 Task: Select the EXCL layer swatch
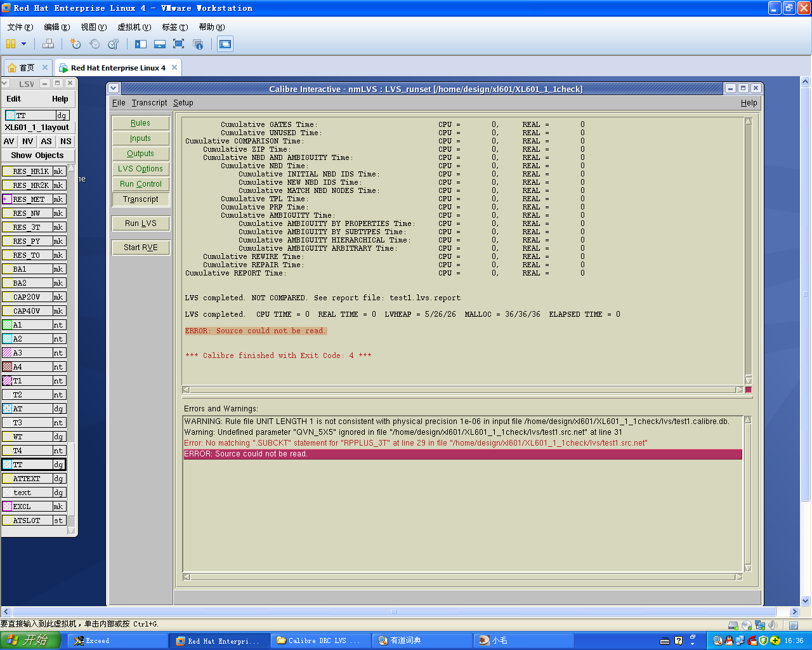pyautogui.click(x=7, y=507)
